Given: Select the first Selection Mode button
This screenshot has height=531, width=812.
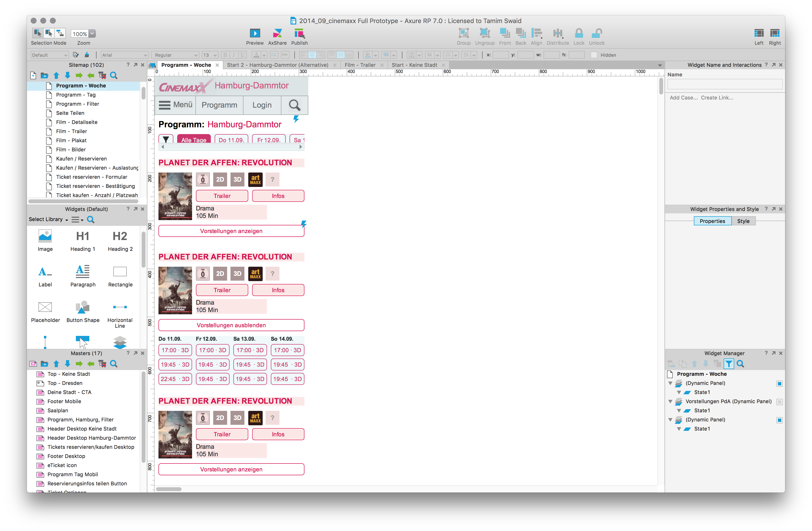Looking at the screenshot, I should 37,33.
